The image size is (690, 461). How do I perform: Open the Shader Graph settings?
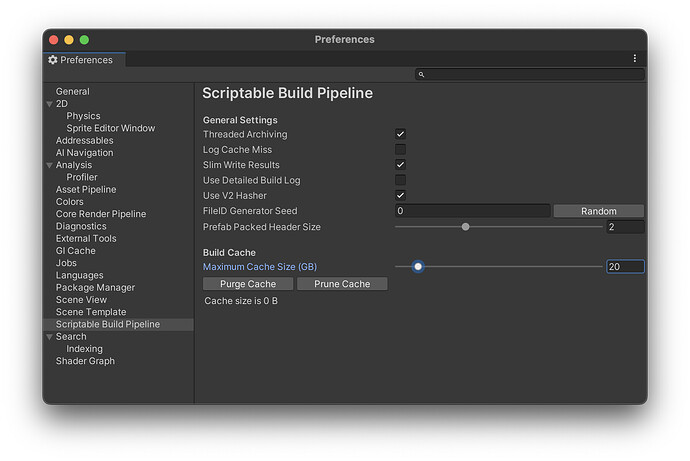pos(85,361)
